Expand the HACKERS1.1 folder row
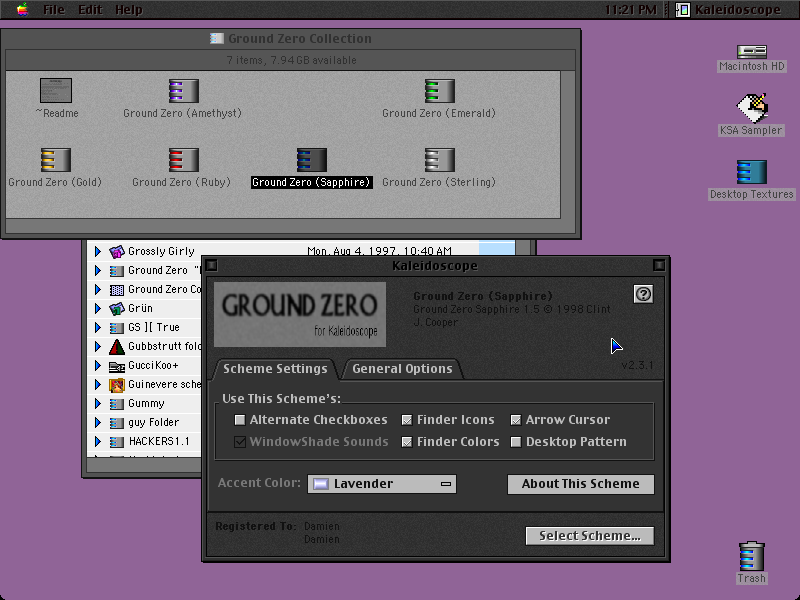This screenshot has height=600, width=800. [97, 442]
